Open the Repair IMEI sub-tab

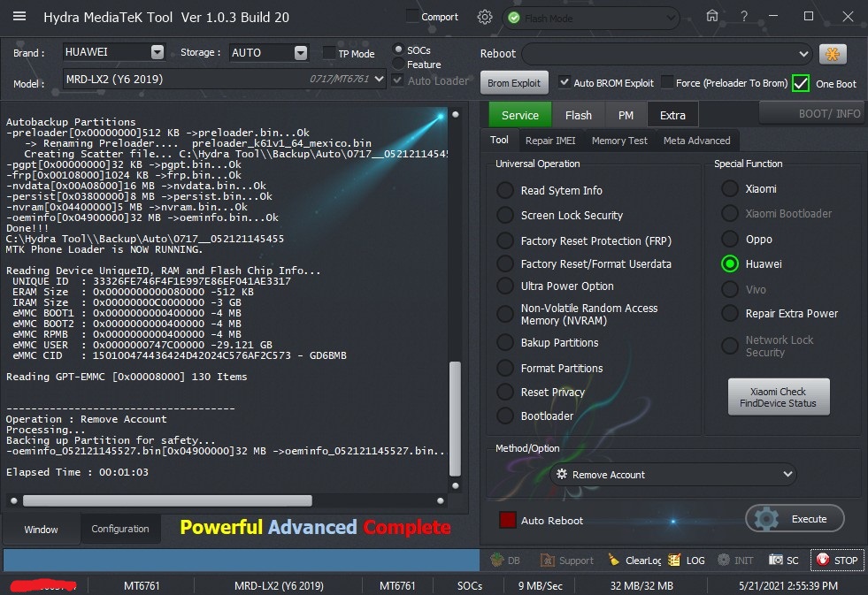550,141
